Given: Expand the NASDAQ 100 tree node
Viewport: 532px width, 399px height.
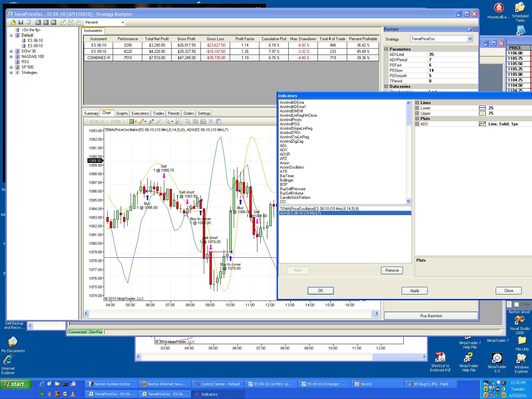Looking at the screenshot, I should pyautogui.click(x=11, y=57).
